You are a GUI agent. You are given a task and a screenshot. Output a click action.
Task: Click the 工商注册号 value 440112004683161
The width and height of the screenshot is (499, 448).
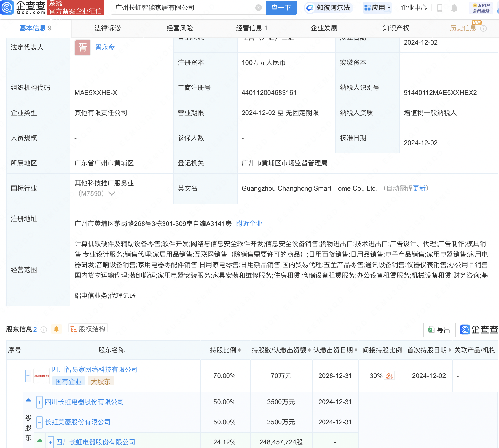[x=269, y=93]
